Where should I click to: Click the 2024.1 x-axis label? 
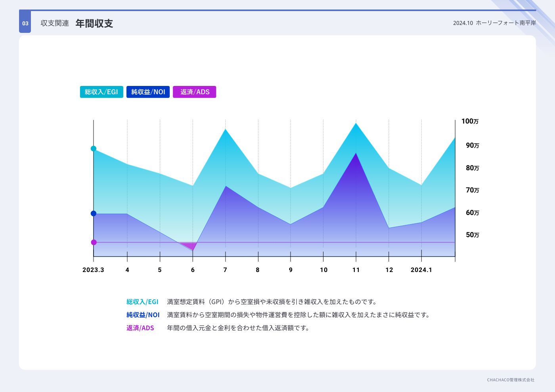[x=421, y=270]
